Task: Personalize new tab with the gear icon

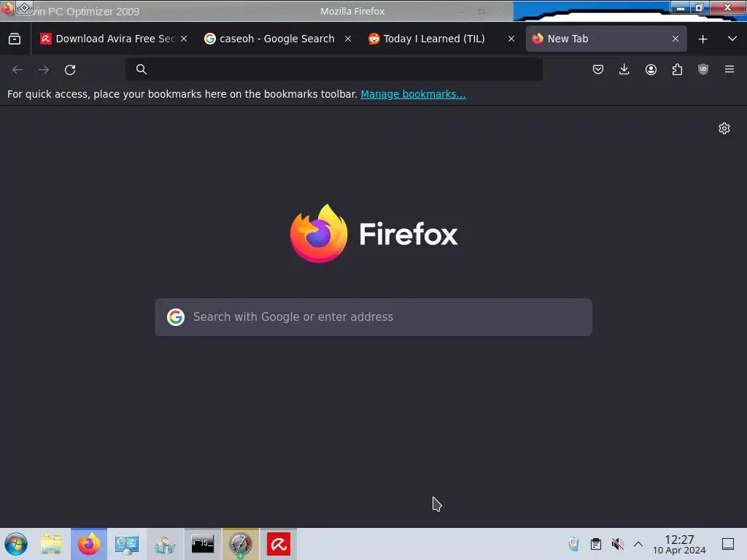Action: tap(724, 128)
